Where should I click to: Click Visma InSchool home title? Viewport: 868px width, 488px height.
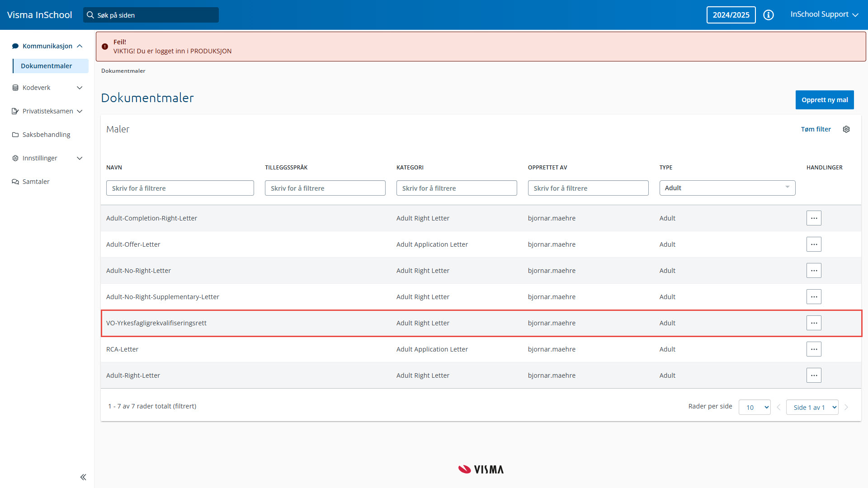(x=39, y=15)
